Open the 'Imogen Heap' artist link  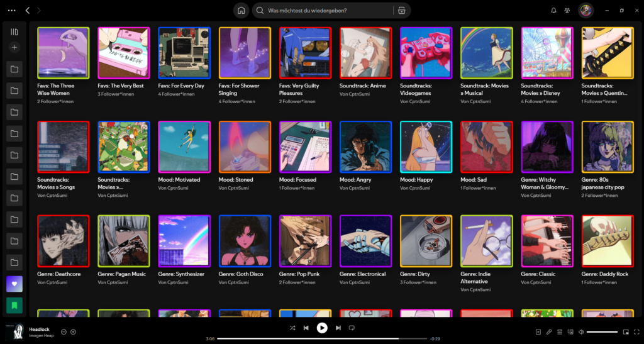pyautogui.click(x=42, y=336)
